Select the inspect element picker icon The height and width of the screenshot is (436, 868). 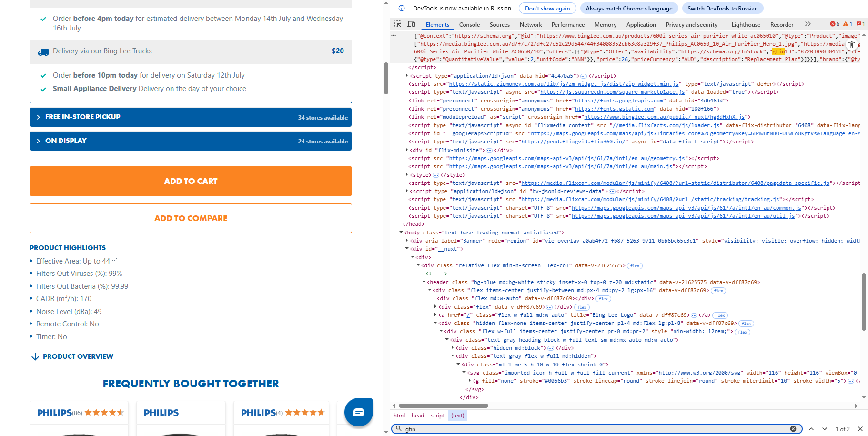pos(398,24)
